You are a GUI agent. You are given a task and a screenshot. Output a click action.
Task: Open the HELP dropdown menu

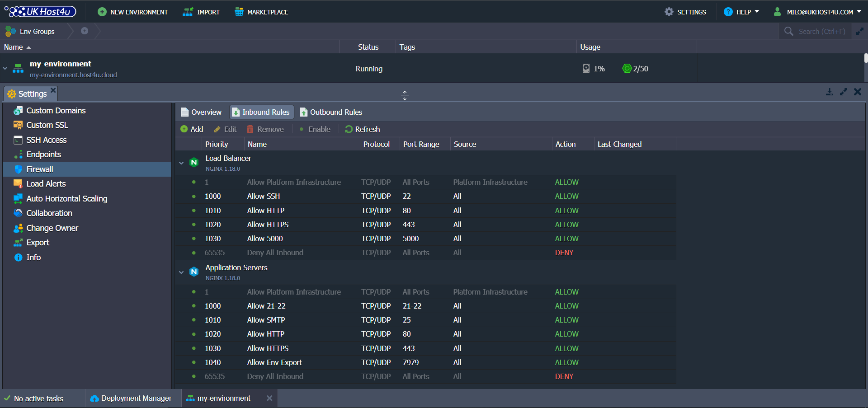coord(741,12)
